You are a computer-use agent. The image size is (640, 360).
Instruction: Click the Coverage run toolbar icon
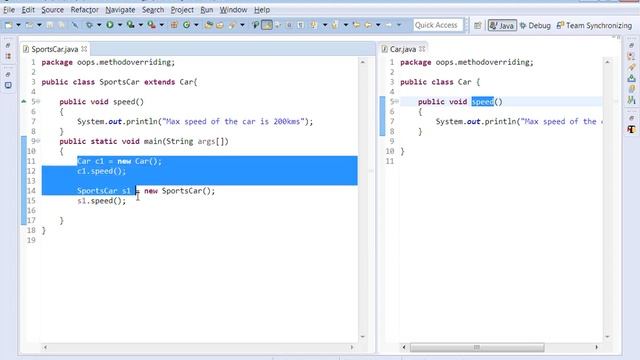131,25
